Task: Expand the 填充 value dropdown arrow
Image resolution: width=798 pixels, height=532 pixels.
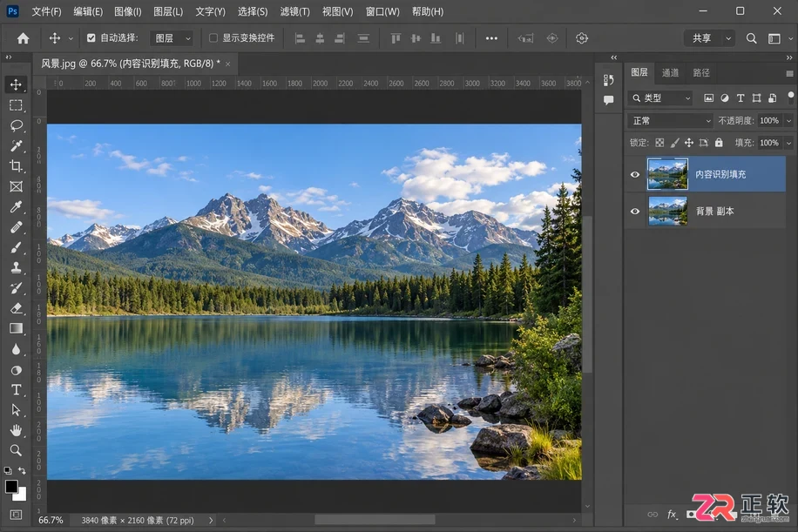Action: 788,143
